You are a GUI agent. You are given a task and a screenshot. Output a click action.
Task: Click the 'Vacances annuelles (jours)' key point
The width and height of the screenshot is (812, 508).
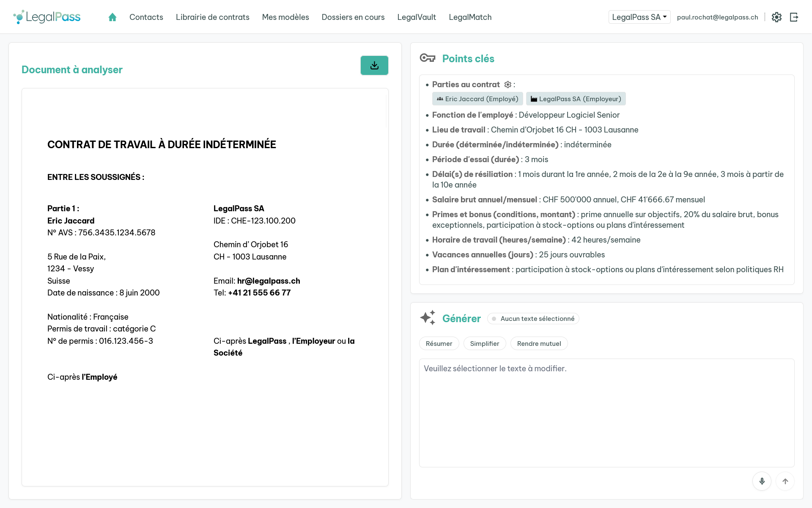pyautogui.click(x=518, y=254)
